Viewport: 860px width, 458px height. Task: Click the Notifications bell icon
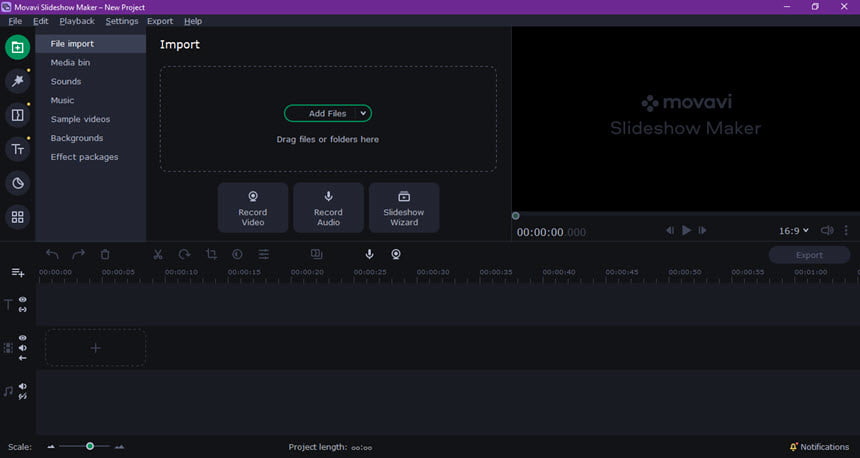pos(793,447)
